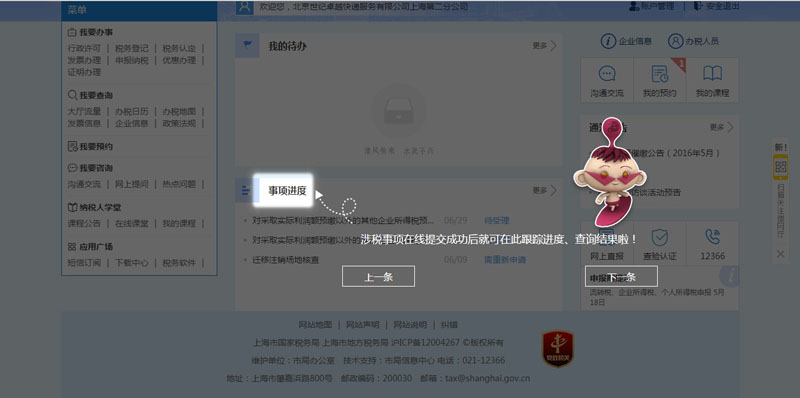Click 网站说明 footer link
This screenshot has height=398, width=800.
tap(410, 325)
